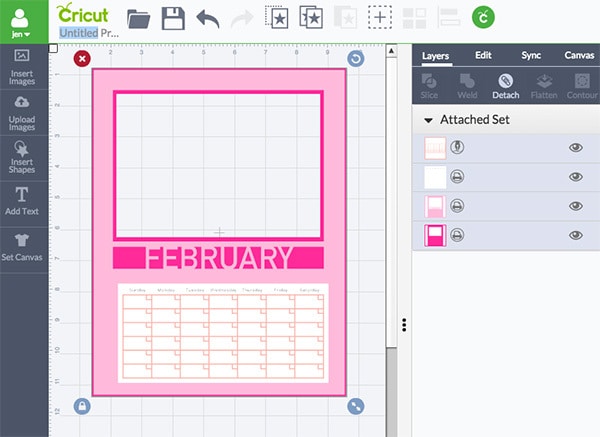Select the light pink layer thumbnail

point(435,207)
